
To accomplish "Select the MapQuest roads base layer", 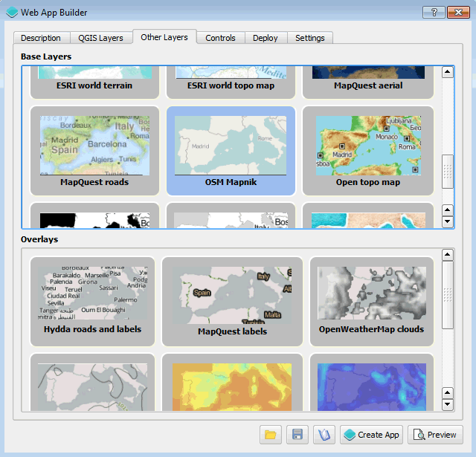I will tap(94, 151).
